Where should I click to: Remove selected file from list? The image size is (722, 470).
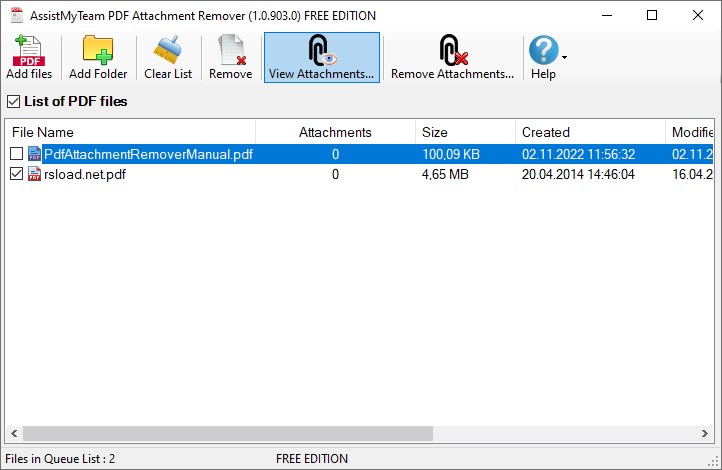pyautogui.click(x=231, y=58)
